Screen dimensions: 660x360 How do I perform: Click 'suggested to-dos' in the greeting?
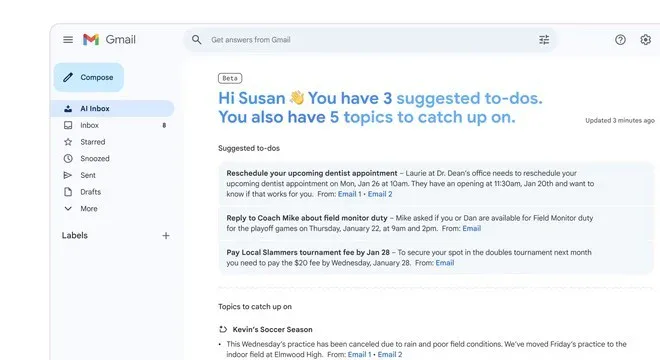click(x=469, y=98)
